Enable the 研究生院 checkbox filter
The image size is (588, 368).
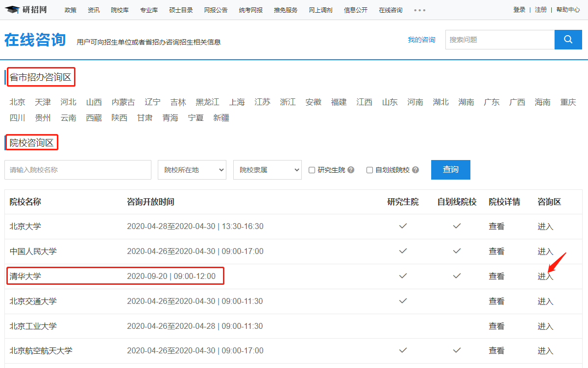(x=312, y=170)
